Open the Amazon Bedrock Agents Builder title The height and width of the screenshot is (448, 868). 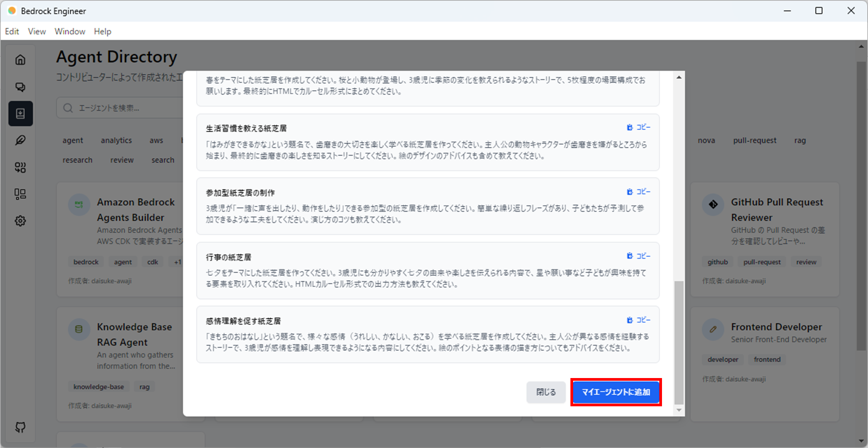136,210
